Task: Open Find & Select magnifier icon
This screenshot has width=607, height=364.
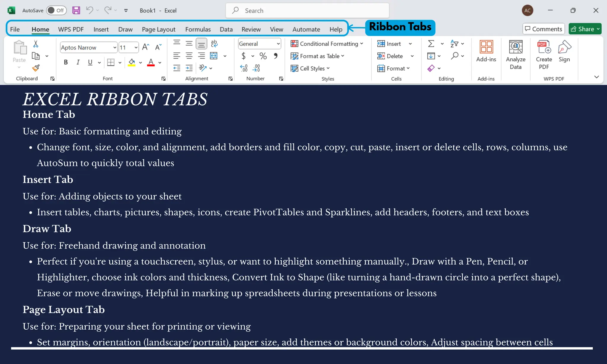Action: 455,56
